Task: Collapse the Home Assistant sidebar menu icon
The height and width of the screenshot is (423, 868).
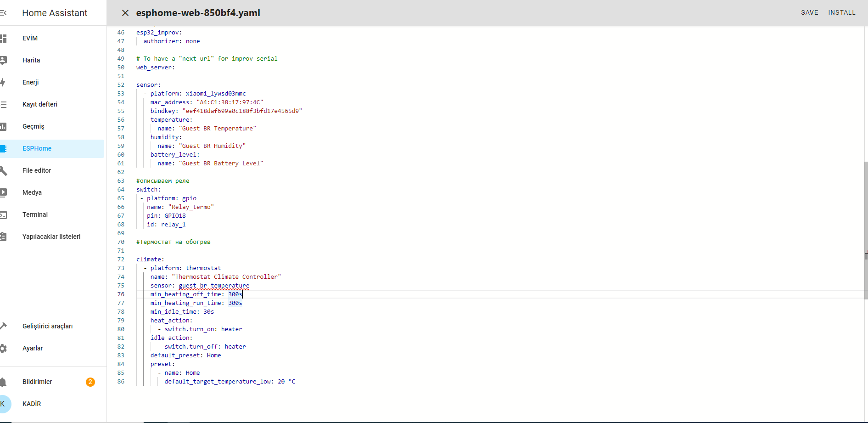Action: [x=3, y=13]
